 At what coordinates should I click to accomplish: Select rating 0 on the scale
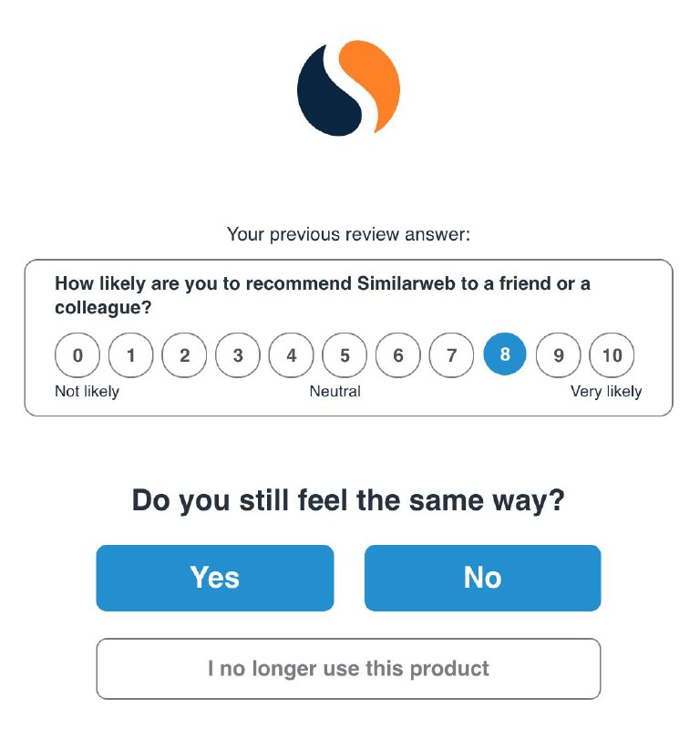tap(77, 355)
